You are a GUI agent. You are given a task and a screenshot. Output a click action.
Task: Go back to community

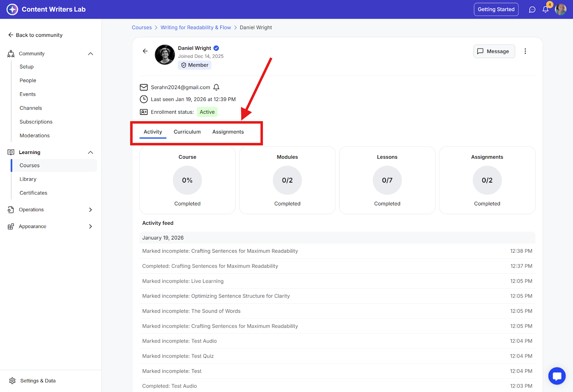pos(35,35)
